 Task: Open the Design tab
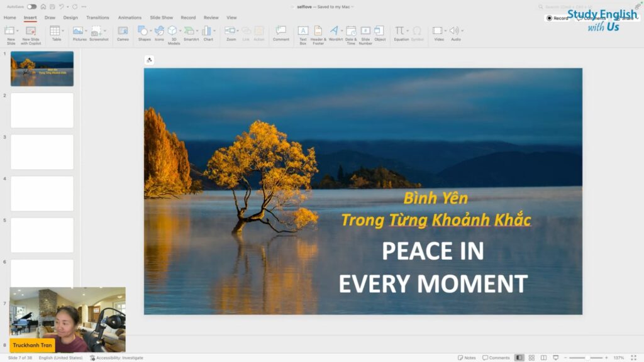[70, 18]
